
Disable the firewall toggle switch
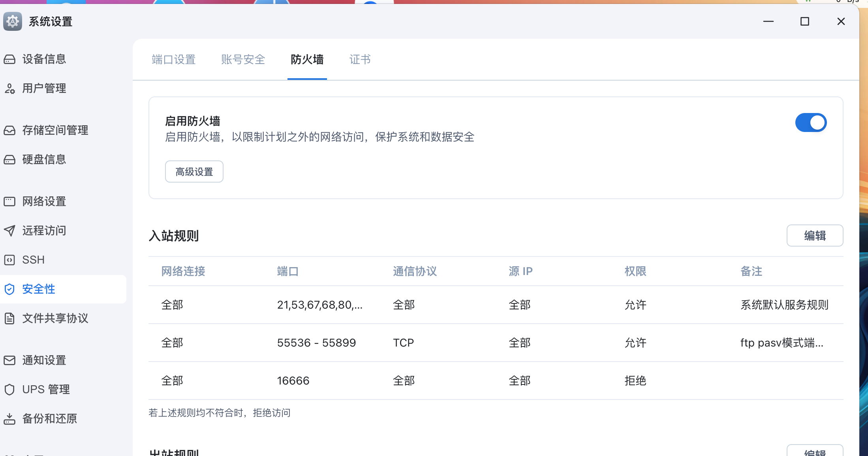[811, 122]
